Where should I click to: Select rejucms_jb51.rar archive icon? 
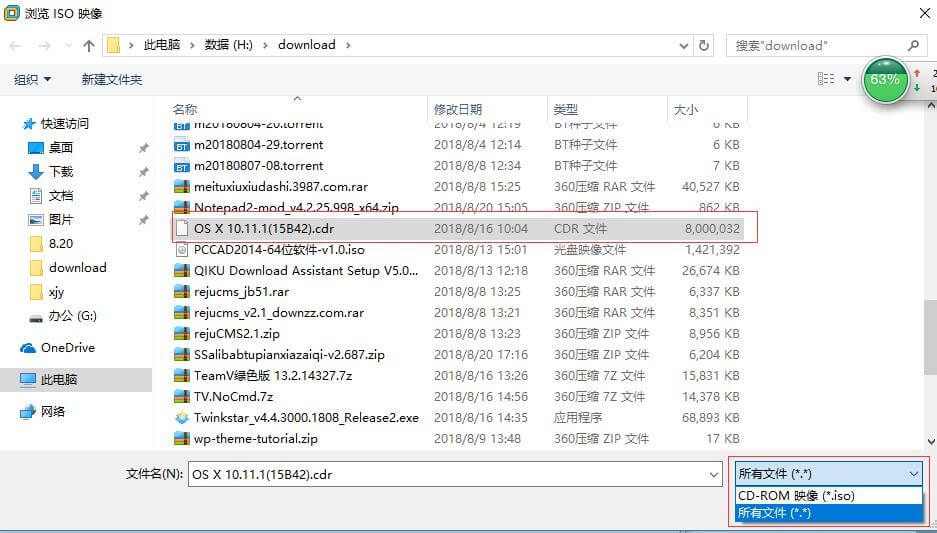[x=182, y=292]
